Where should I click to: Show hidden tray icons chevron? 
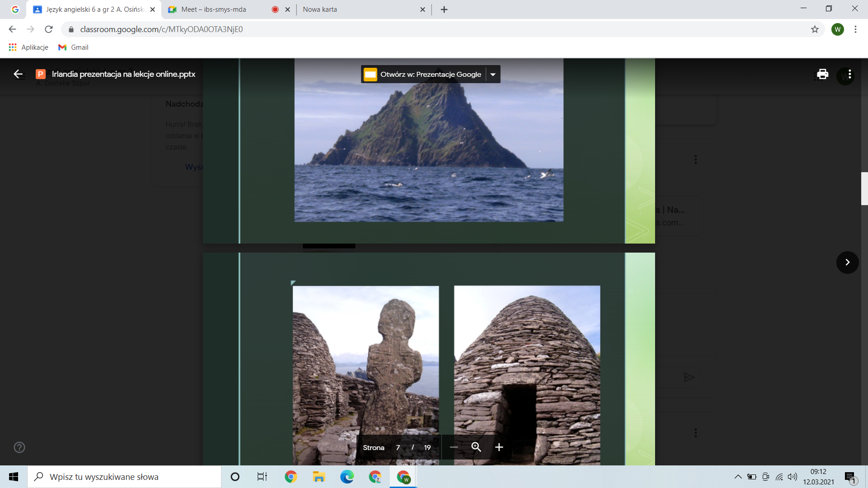(738, 477)
